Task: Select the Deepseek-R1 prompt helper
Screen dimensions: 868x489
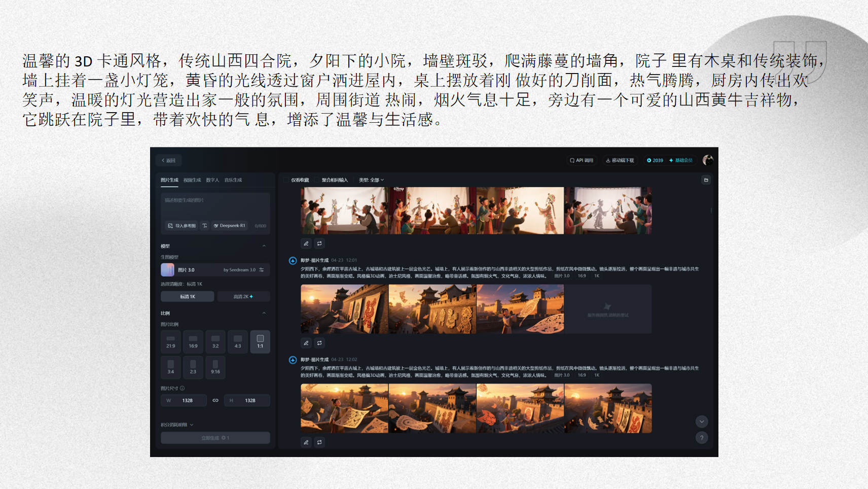Action: (x=230, y=226)
